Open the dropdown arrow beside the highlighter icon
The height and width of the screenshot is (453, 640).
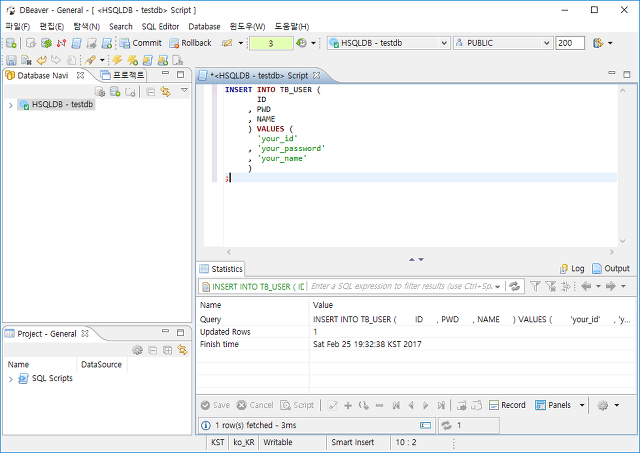102,60
